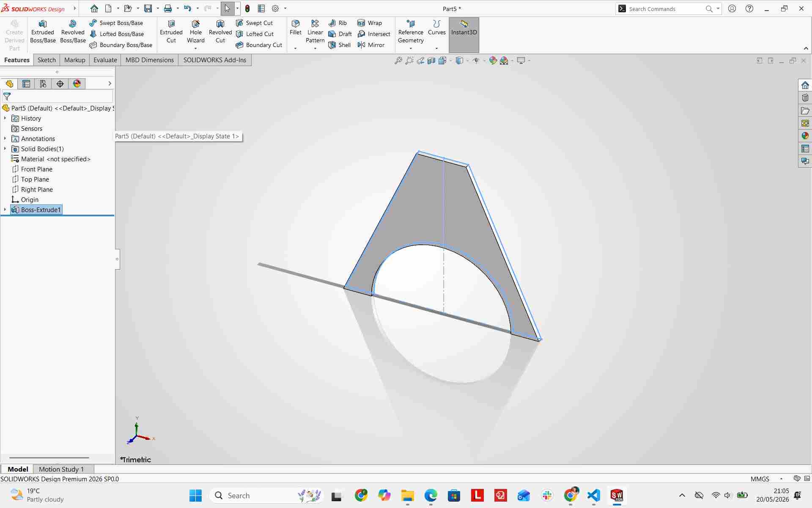The height and width of the screenshot is (508, 812).
Task: Open the ConfigurationManager tab icon
Action: 43,84
